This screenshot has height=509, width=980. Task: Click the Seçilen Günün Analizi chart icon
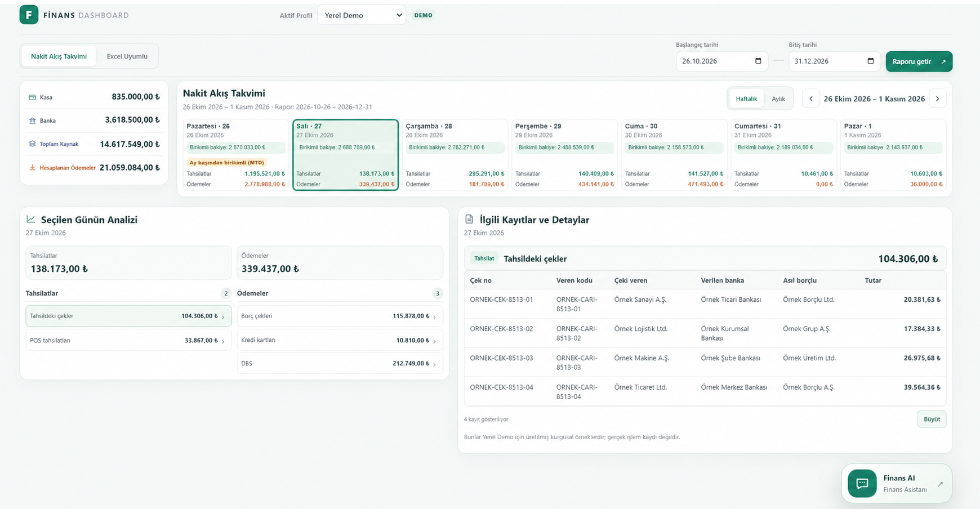pyautogui.click(x=31, y=220)
